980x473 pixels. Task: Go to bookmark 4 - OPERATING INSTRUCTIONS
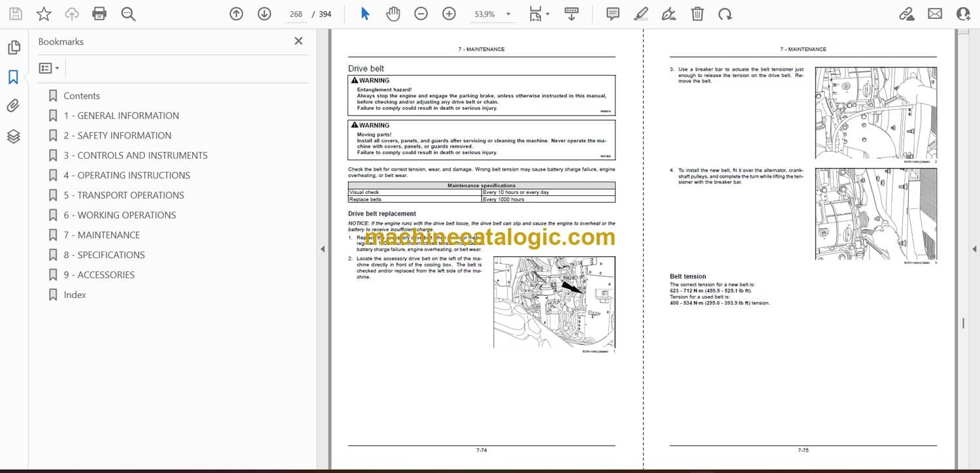pos(127,175)
